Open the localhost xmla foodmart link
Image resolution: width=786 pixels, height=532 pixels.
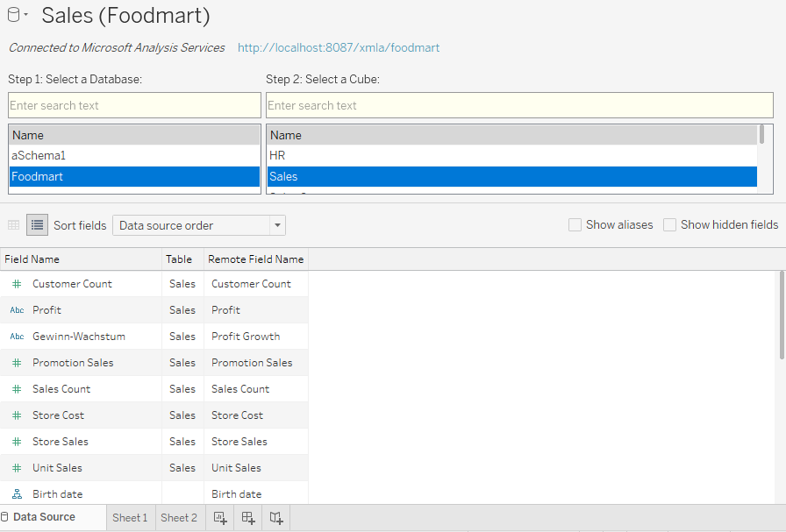click(339, 47)
